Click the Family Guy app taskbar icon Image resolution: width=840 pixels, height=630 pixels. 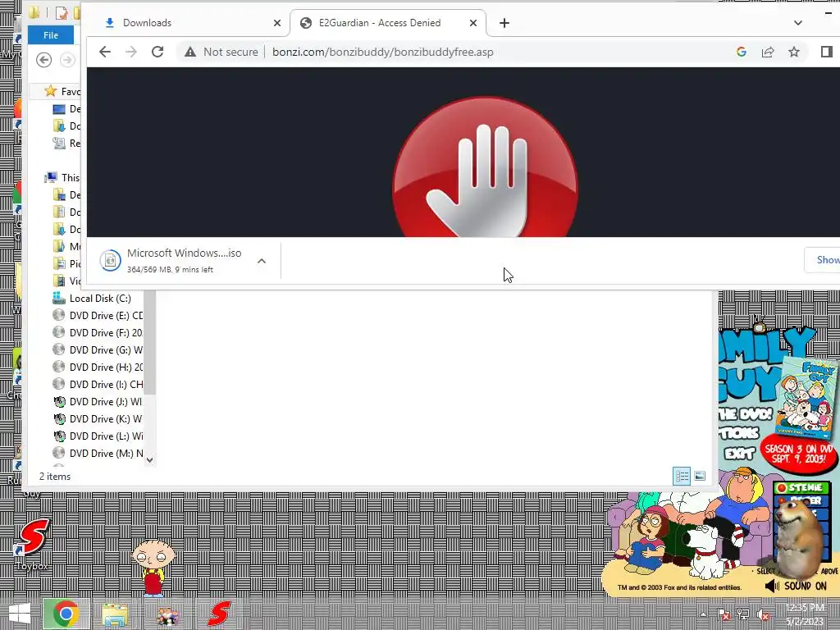tap(167, 615)
